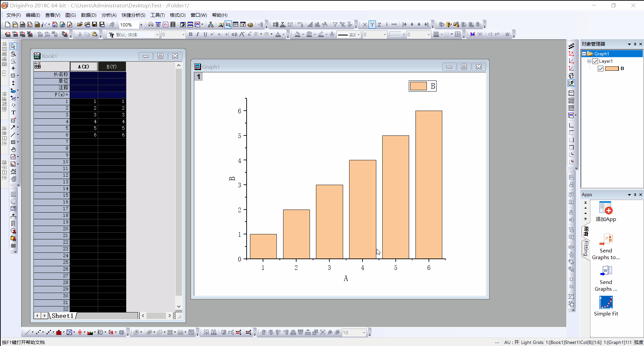Open the line style dropdown
The image size is (644, 346).
359,35
